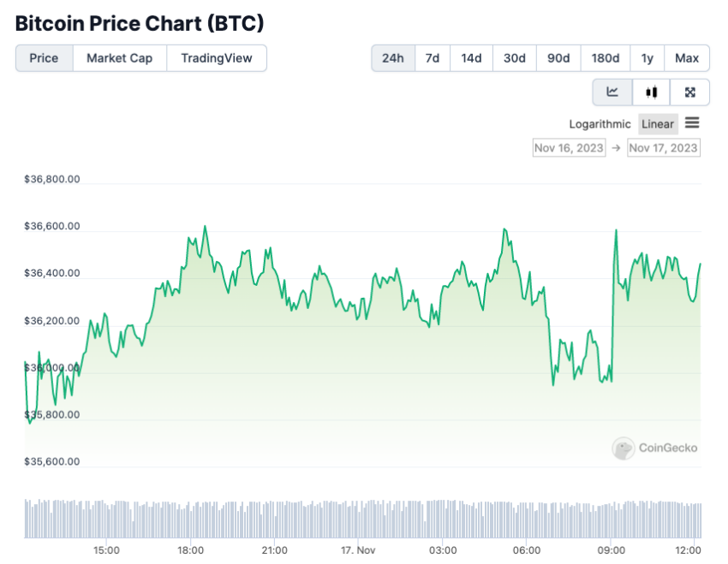
Task: Choose the 30d range
Action: [515, 58]
